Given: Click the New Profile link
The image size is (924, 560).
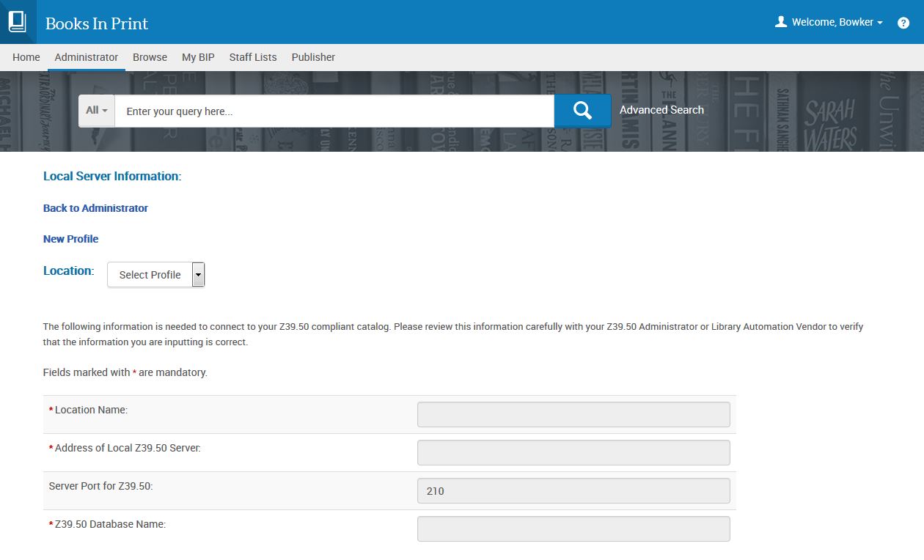Looking at the screenshot, I should pos(70,239).
